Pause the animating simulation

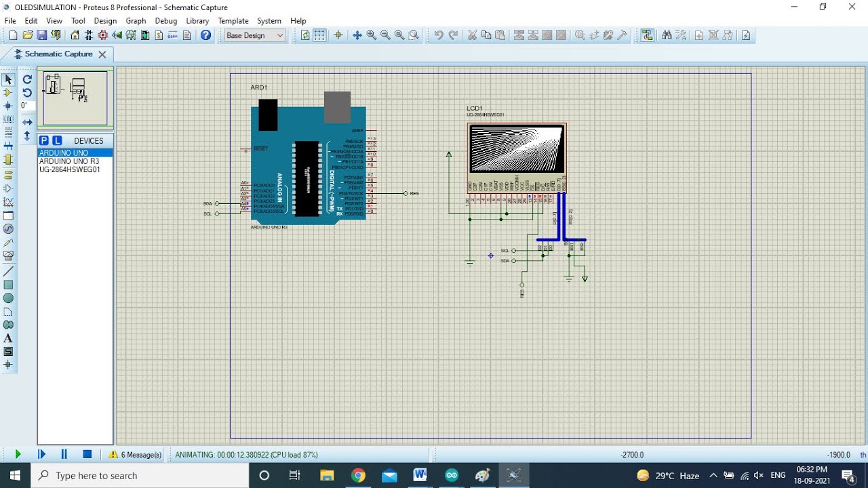64,455
